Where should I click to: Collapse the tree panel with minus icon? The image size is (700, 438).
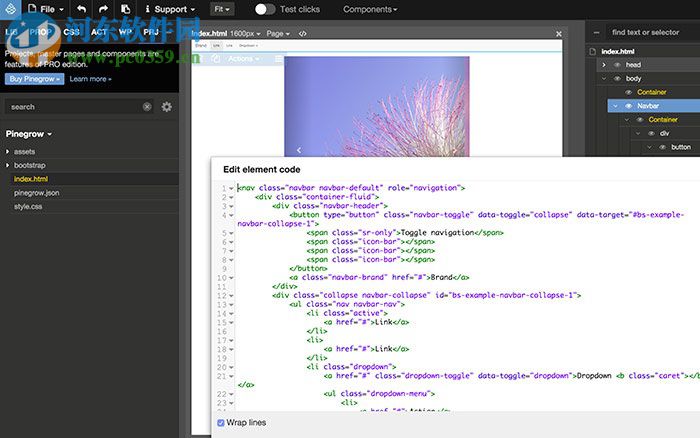point(596,32)
